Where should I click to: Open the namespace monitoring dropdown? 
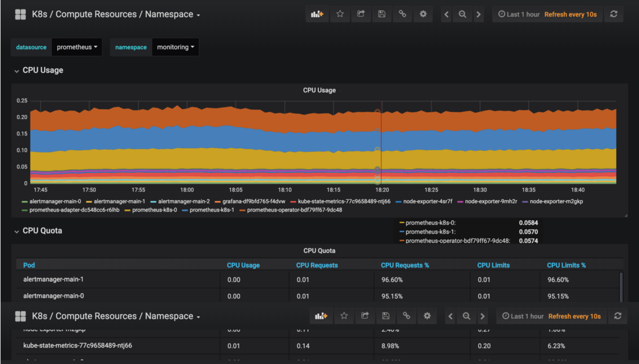(175, 47)
